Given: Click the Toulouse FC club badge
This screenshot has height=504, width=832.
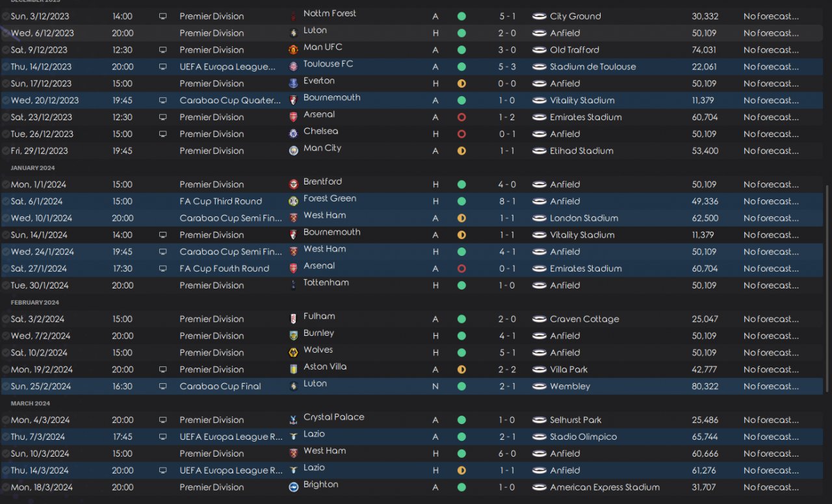Looking at the screenshot, I should tap(293, 66).
